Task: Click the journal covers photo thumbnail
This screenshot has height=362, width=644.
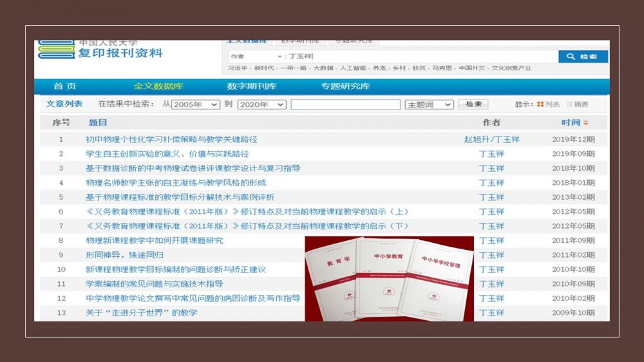Action: coord(389,278)
